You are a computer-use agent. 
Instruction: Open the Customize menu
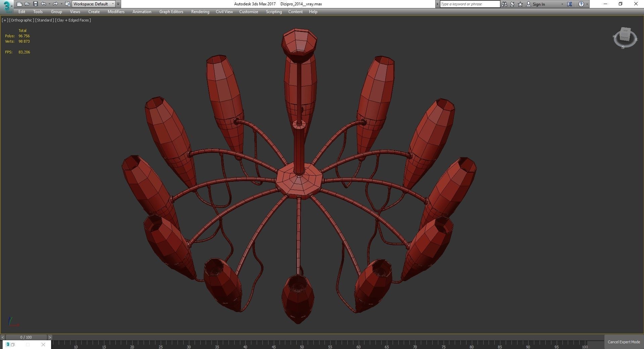249,12
